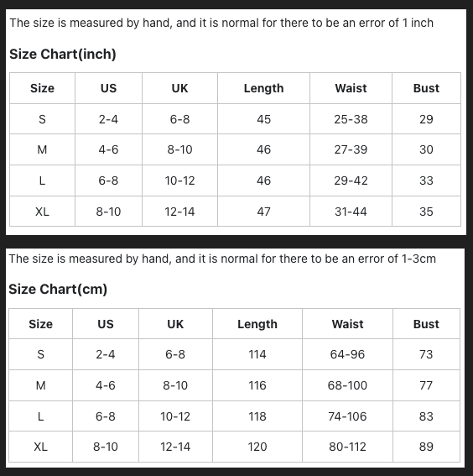
Task: Click the 31-44 waist cell
Action: [x=351, y=212]
